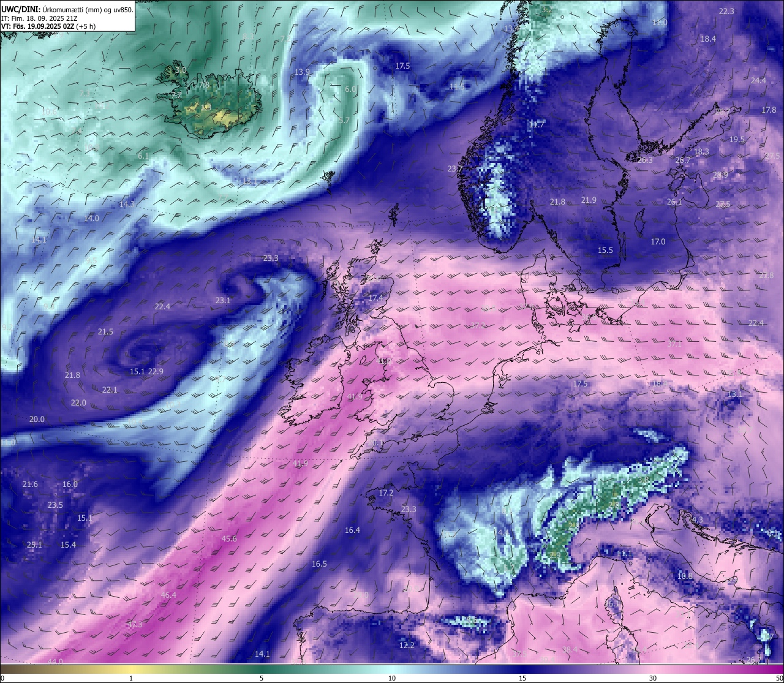Click the map value '5.7'
Screen dimensions: 784x683
tap(344, 120)
